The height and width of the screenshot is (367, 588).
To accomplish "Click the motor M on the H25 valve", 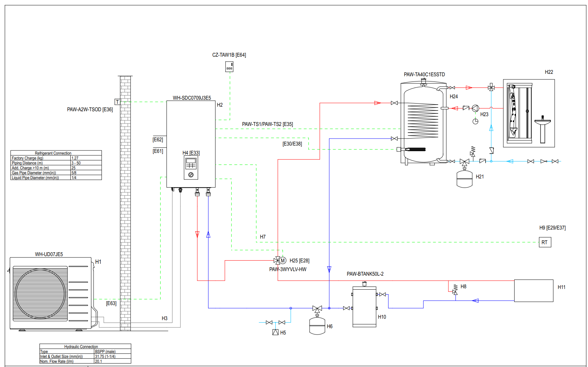I will click(283, 261).
